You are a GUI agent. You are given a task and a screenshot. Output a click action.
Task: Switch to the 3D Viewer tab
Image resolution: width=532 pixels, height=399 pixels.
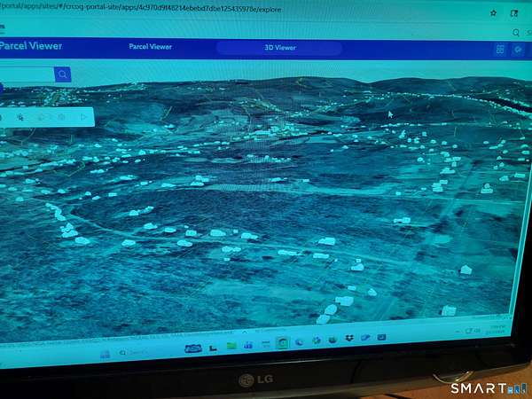point(279,48)
